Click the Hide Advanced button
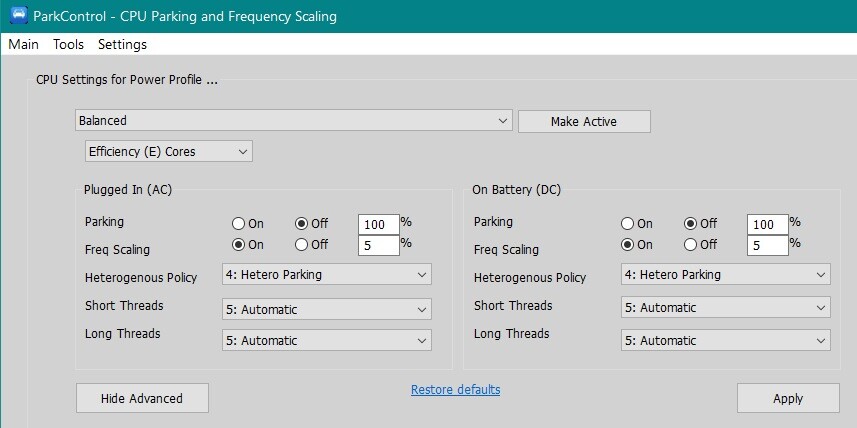Image resolution: width=857 pixels, height=428 pixels. click(142, 398)
